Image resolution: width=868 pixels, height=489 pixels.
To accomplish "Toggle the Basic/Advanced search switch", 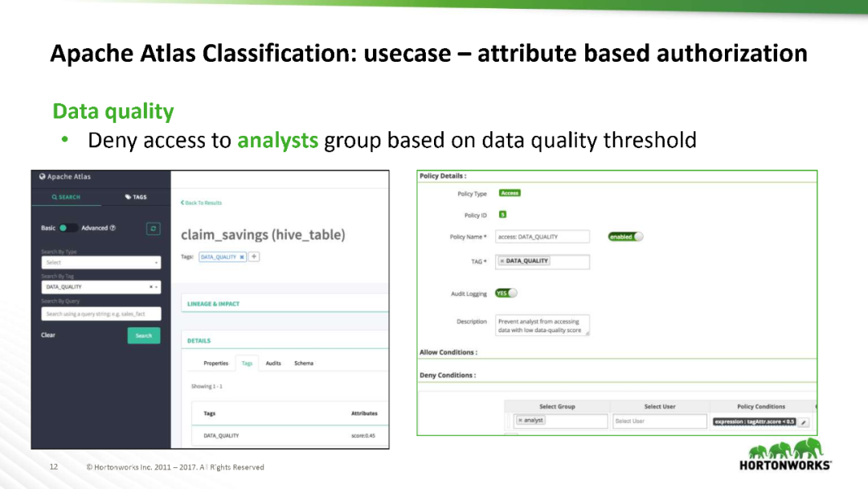I will tap(68, 228).
